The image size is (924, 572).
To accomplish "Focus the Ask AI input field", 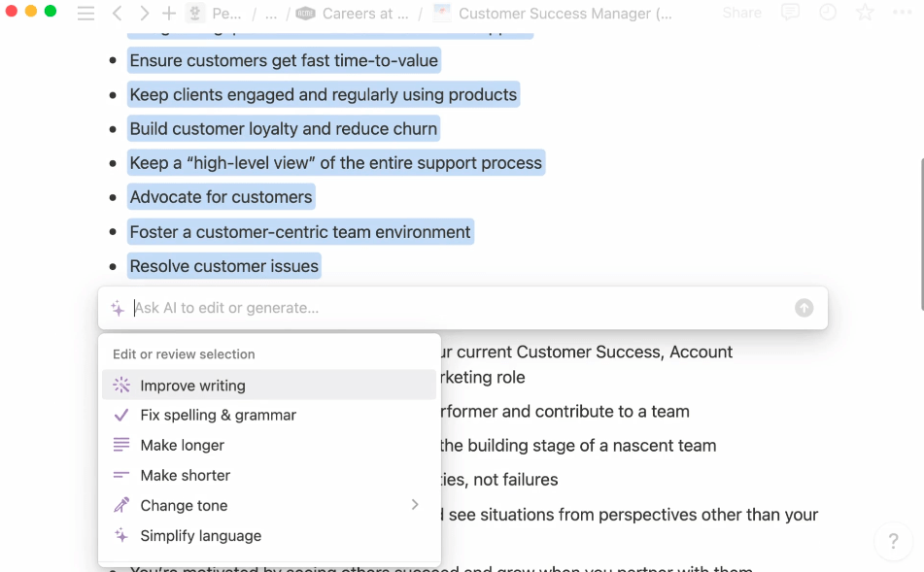I will pos(457,308).
